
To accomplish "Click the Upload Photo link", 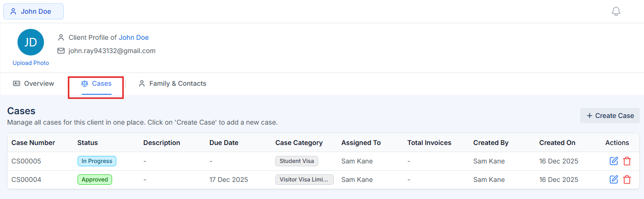I will click(31, 63).
